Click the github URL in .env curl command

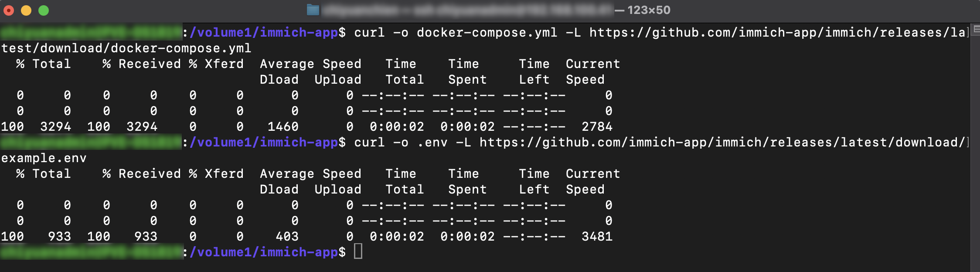pos(723,143)
